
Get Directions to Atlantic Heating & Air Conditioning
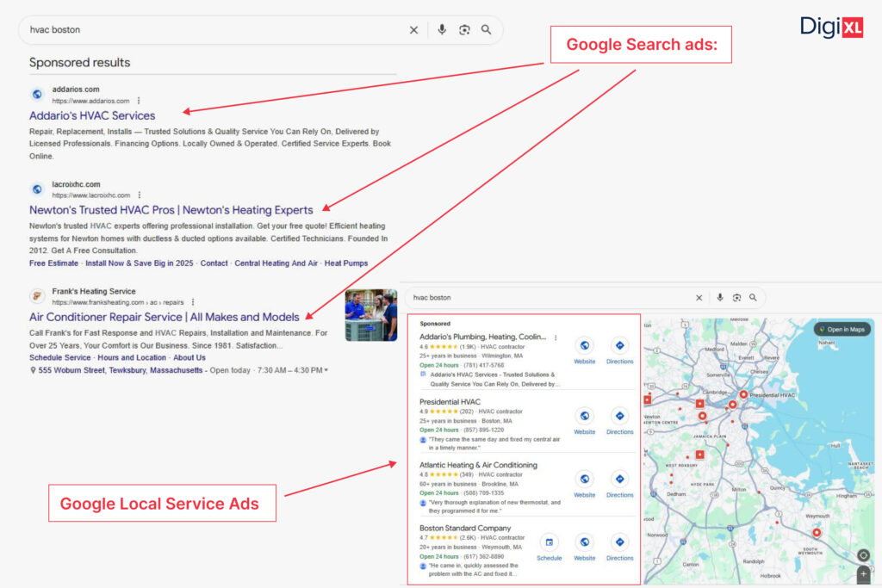[620, 479]
